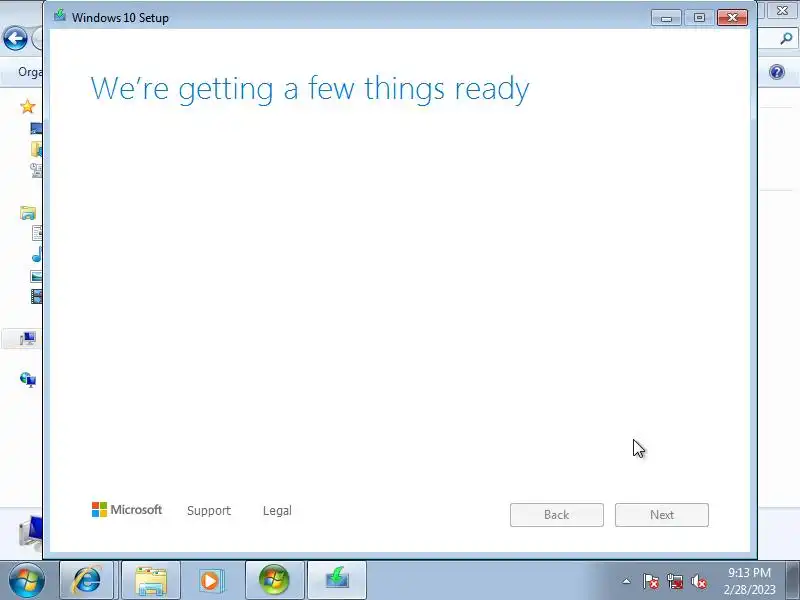Show hidden system tray icons
The width and height of the screenshot is (800, 600).
(627, 581)
